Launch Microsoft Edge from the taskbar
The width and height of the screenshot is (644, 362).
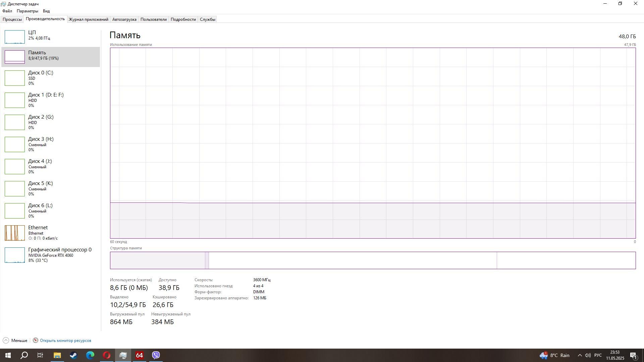click(x=90, y=355)
